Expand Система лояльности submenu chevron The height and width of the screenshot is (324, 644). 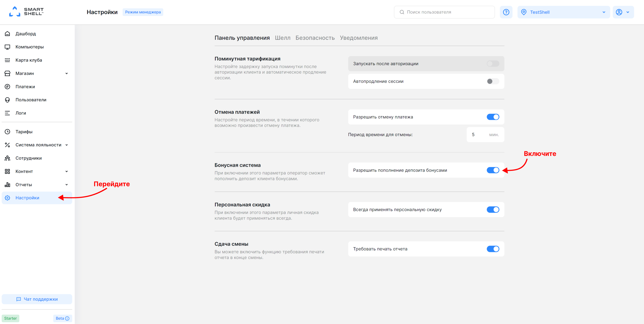(x=67, y=145)
